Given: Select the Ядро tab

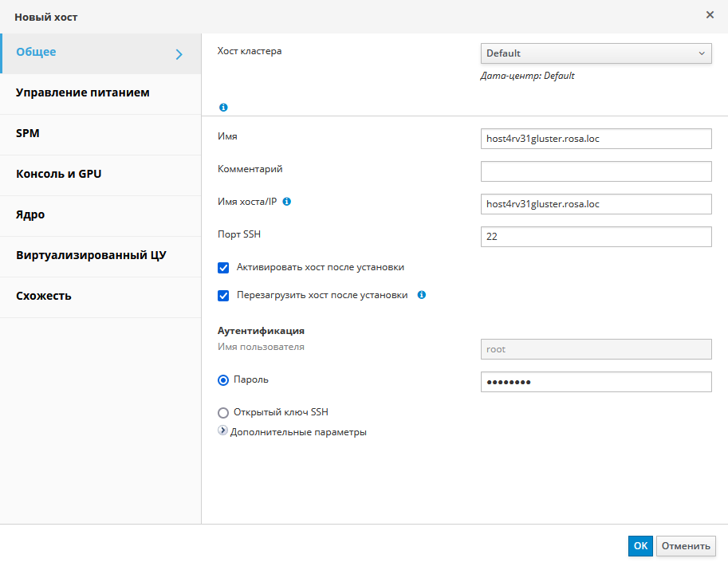Looking at the screenshot, I should point(30,215).
